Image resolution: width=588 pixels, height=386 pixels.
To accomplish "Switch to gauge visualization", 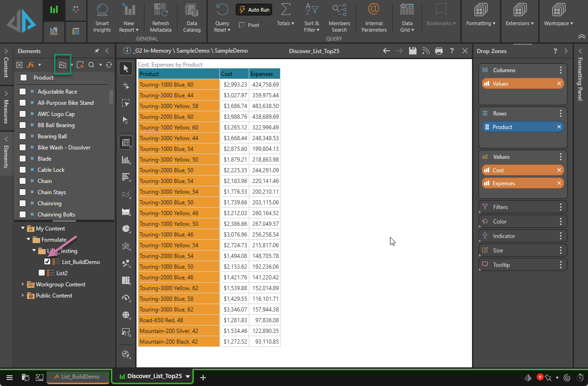I will [x=125, y=298].
